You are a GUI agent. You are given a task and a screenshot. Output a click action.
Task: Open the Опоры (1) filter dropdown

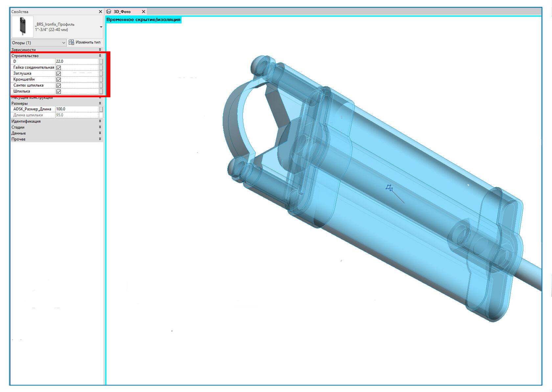click(x=39, y=43)
